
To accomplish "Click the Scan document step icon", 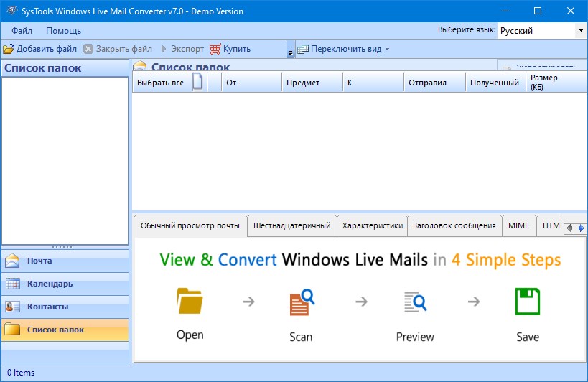I will [x=302, y=302].
